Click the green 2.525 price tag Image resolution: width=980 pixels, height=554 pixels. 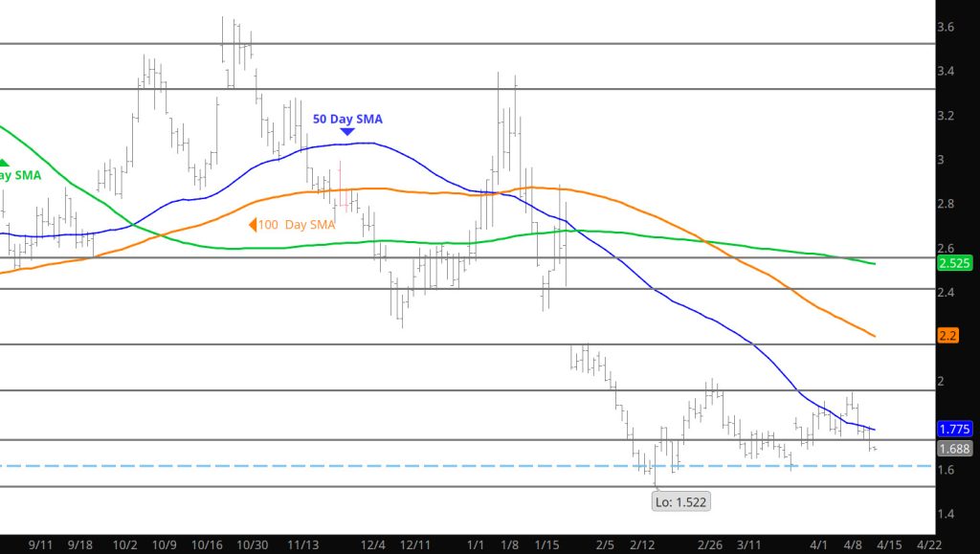[x=955, y=263]
